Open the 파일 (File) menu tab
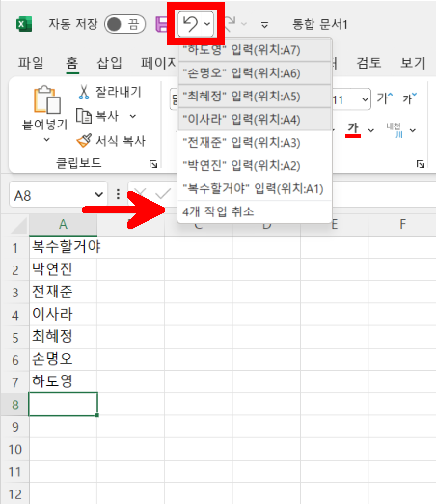This screenshot has height=504, width=436. [x=31, y=63]
